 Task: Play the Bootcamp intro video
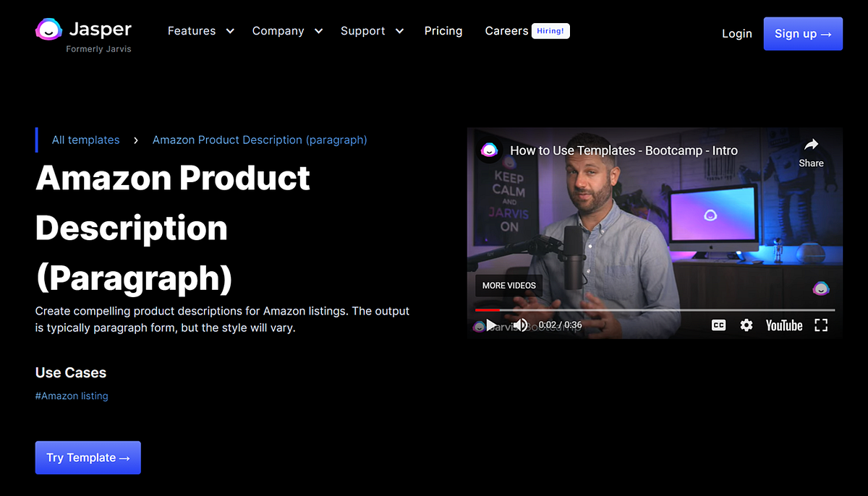point(490,325)
